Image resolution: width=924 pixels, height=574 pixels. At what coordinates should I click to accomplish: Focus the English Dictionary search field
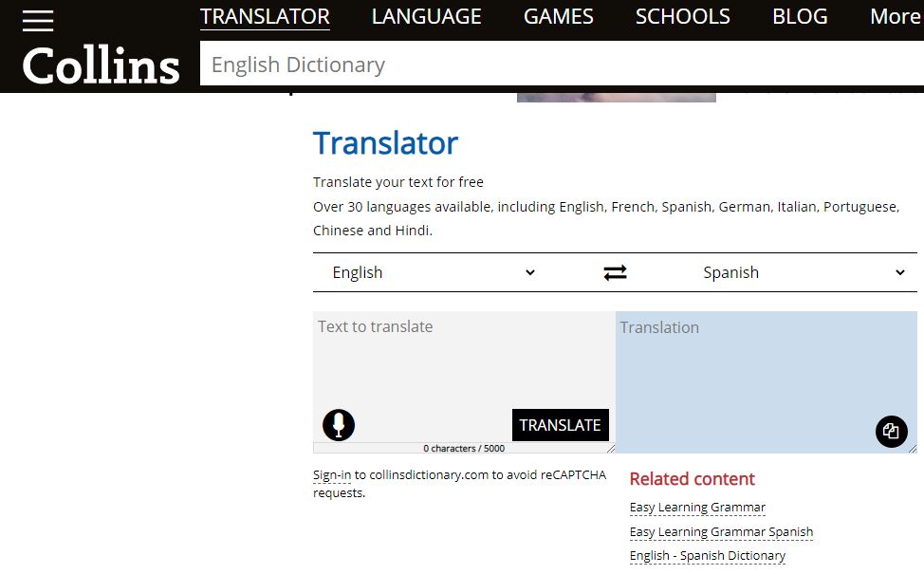[562, 64]
